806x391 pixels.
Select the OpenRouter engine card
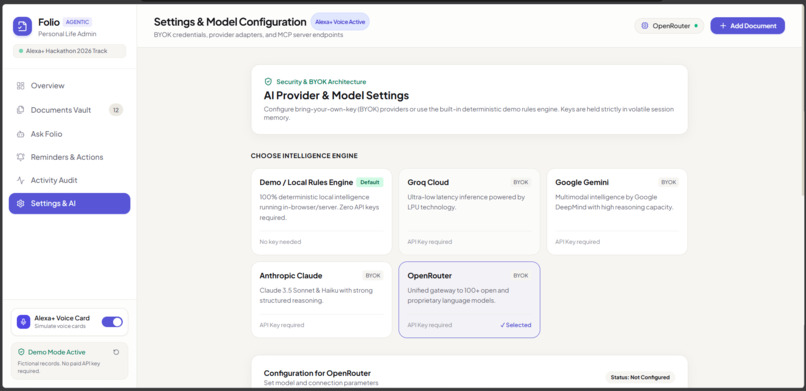pos(469,300)
